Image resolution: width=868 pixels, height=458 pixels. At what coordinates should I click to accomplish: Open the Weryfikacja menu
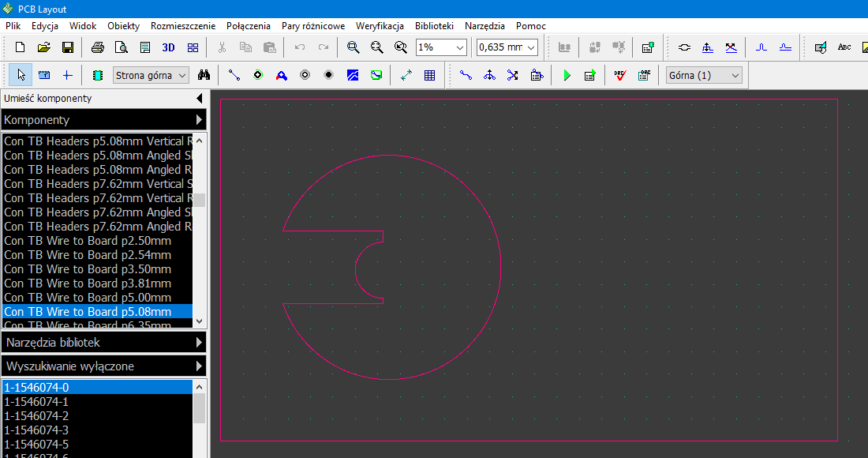(380, 26)
